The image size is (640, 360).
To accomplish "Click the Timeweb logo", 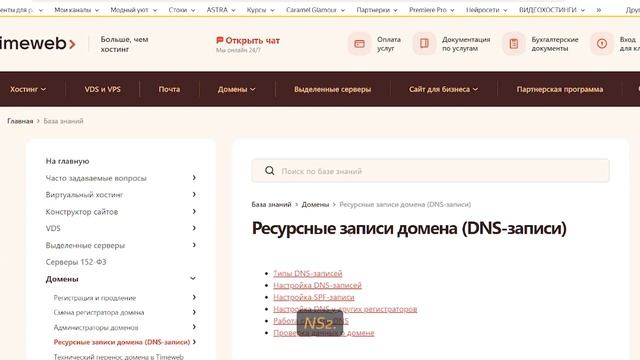I will point(38,43).
